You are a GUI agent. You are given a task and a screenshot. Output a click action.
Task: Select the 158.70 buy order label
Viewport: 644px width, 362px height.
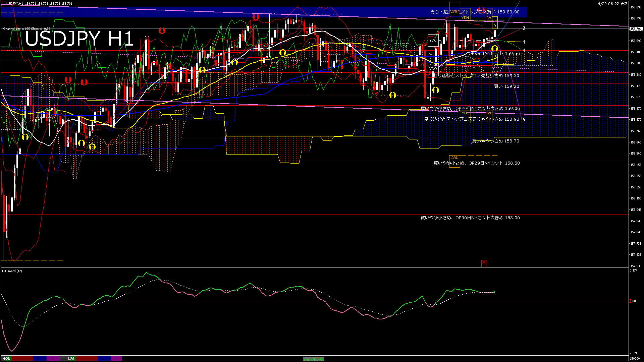click(495, 141)
